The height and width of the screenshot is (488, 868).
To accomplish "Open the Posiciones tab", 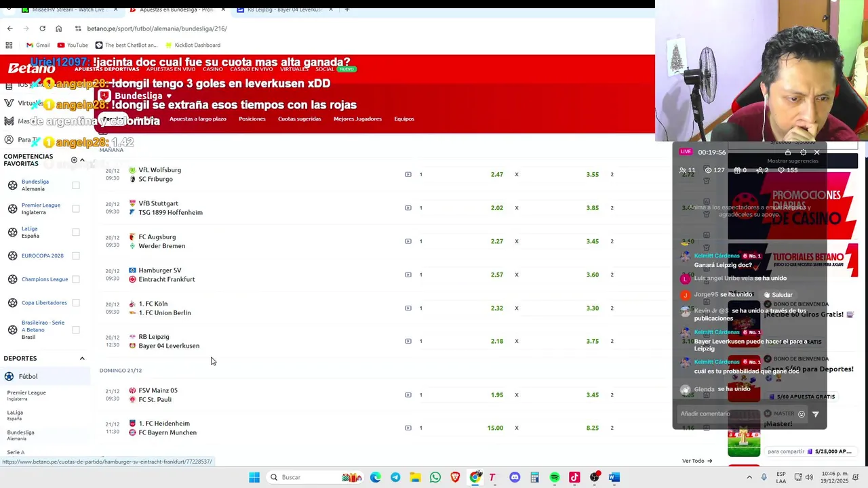I will point(252,119).
